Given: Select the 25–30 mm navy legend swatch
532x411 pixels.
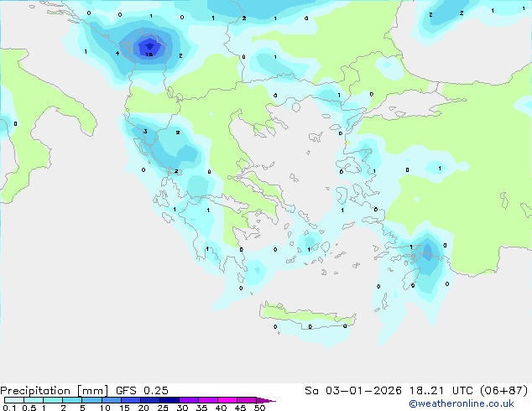Looking at the screenshot, I should 169,400.
